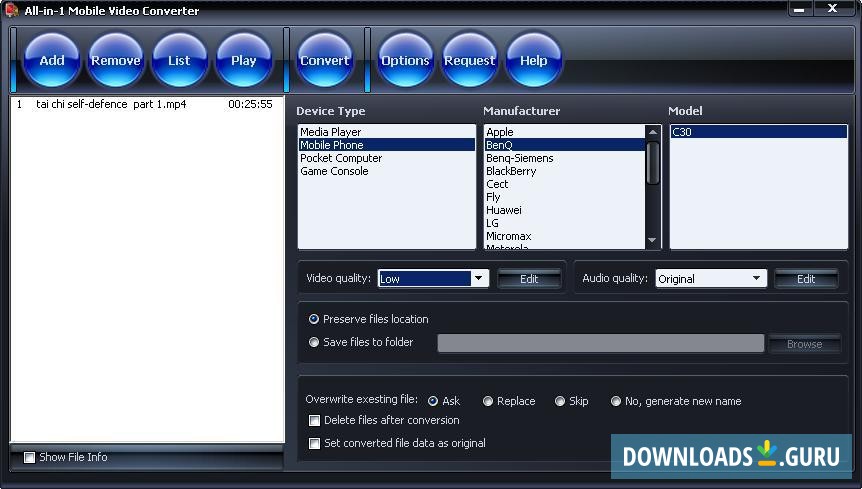Select the Save files to folder option
Screen dimensions: 862x489
point(314,342)
